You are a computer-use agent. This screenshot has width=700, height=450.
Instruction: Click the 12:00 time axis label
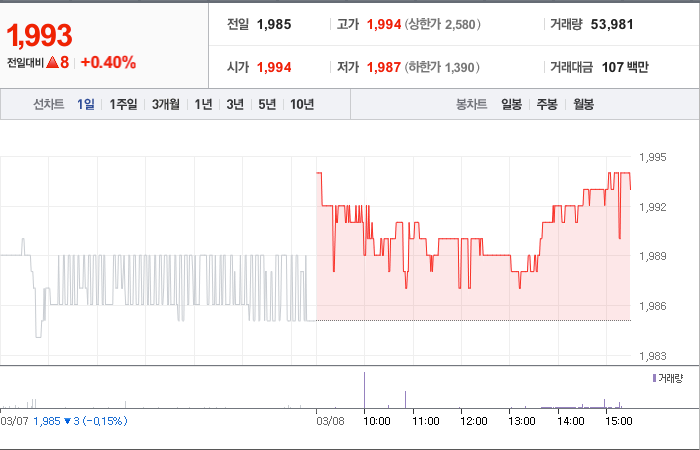(x=474, y=421)
